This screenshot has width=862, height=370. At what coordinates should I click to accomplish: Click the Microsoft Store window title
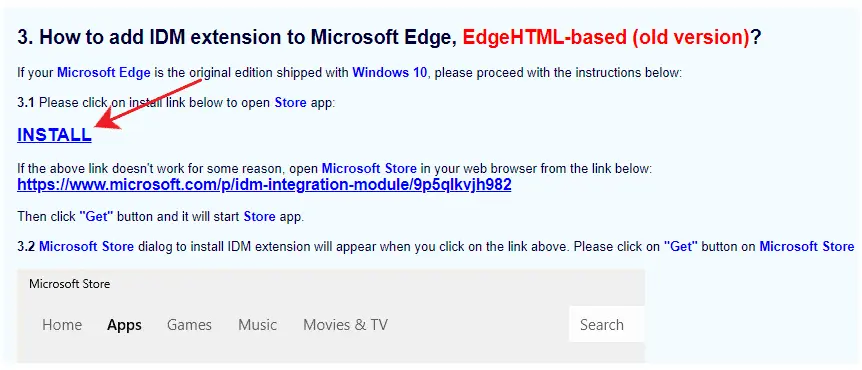(69, 284)
